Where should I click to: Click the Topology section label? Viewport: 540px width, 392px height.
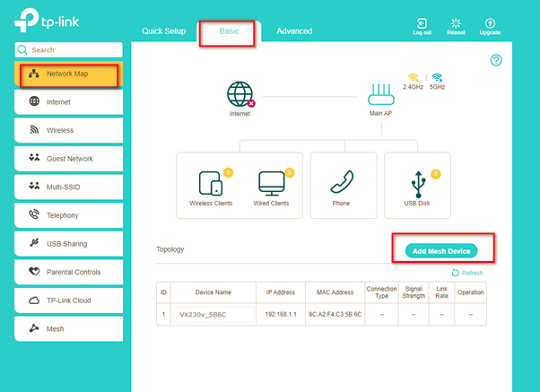click(x=170, y=249)
